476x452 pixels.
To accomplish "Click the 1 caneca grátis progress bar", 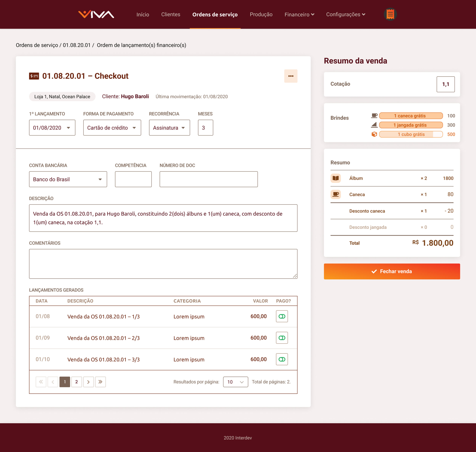I will (411, 116).
